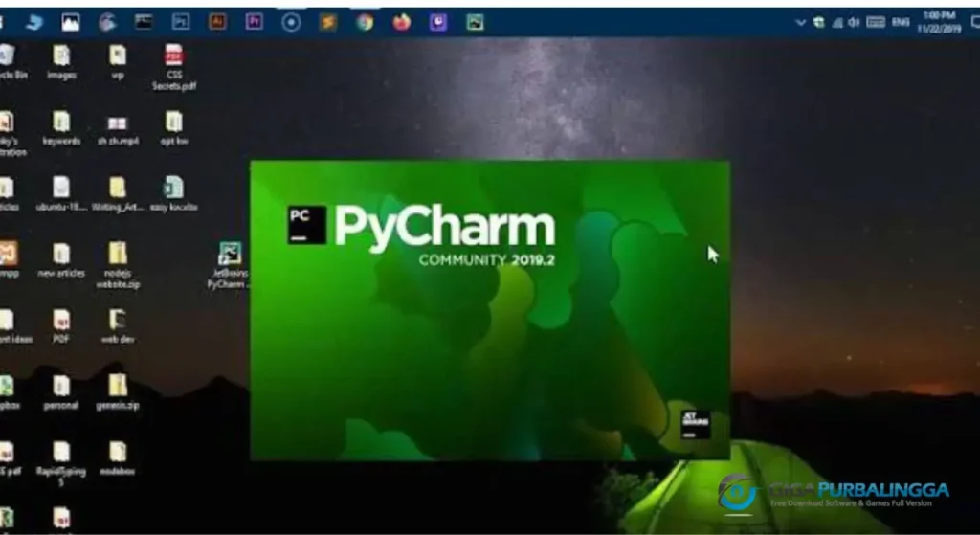Image resolution: width=980 pixels, height=535 pixels.
Task: Launch Adobe Premiere Pro from the taskbar
Action: click(x=254, y=23)
